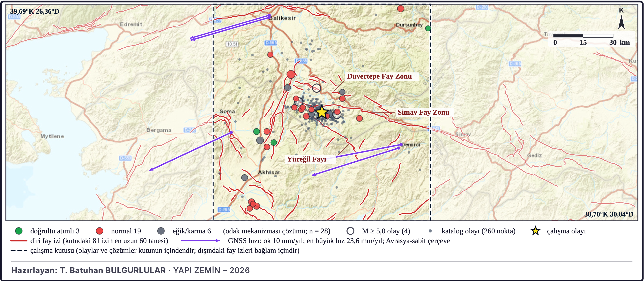Viewport: 644px width, 281px height.
Task: Click the 'eğik/karma 6' legend text
Action: (x=192, y=231)
